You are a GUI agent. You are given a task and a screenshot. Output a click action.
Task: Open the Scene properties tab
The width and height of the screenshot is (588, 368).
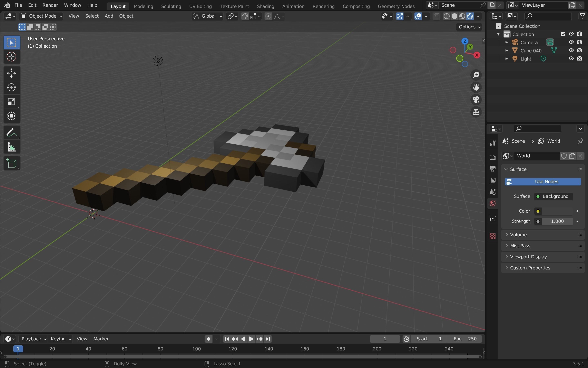point(492,192)
